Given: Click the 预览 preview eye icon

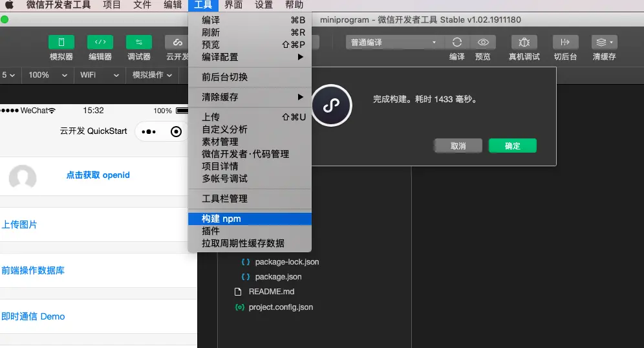Looking at the screenshot, I should point(483,42).
